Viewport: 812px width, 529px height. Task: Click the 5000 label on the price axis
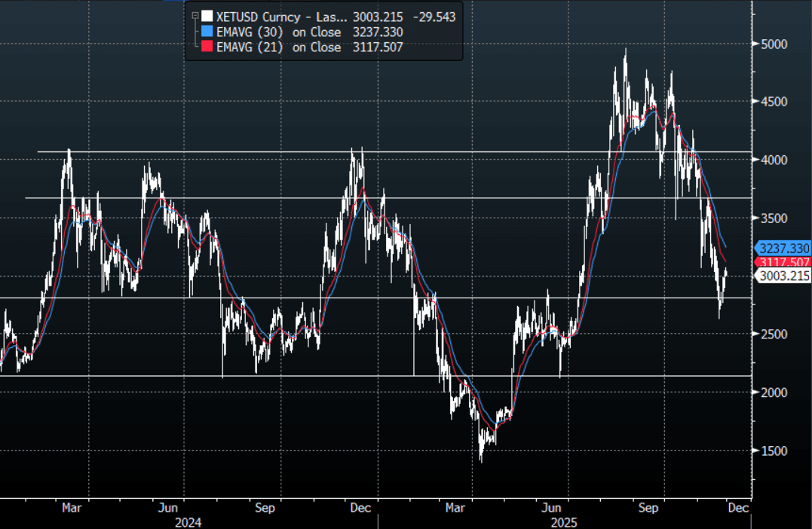[774, 44]
